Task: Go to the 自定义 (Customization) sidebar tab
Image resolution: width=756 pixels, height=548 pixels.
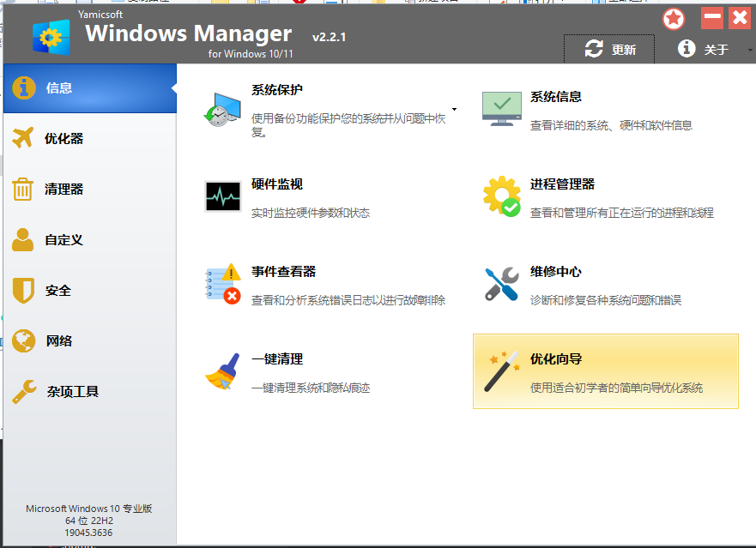Action: click(x=89, y=240)
